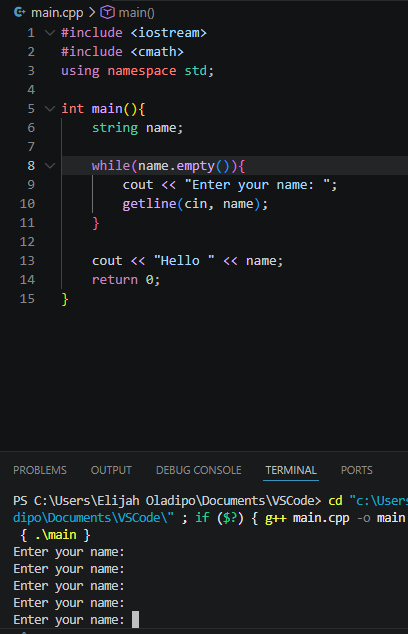Click line number 15 in the gutter
The height and width of the screenshot is (634, 408).
click(x=27, y=299)
